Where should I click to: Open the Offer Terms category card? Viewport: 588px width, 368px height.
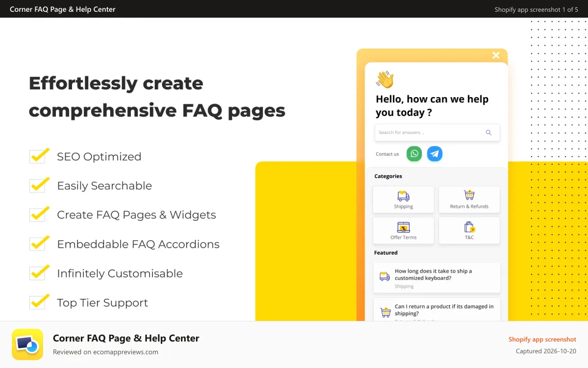coord(403,231)
